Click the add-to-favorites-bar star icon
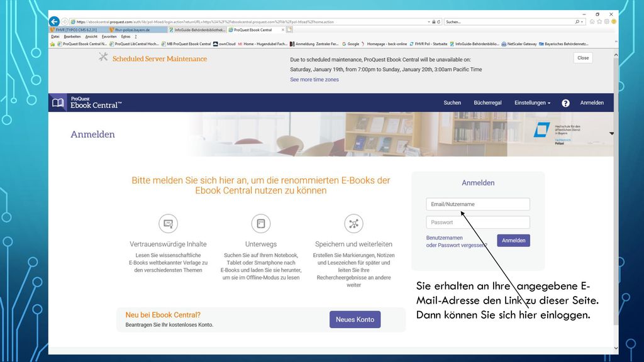The image size is (644, 362). (x=52, y=44)
